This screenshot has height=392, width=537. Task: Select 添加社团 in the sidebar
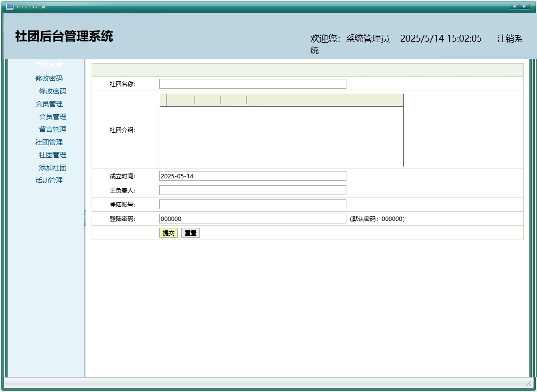[x=52, y=168]
